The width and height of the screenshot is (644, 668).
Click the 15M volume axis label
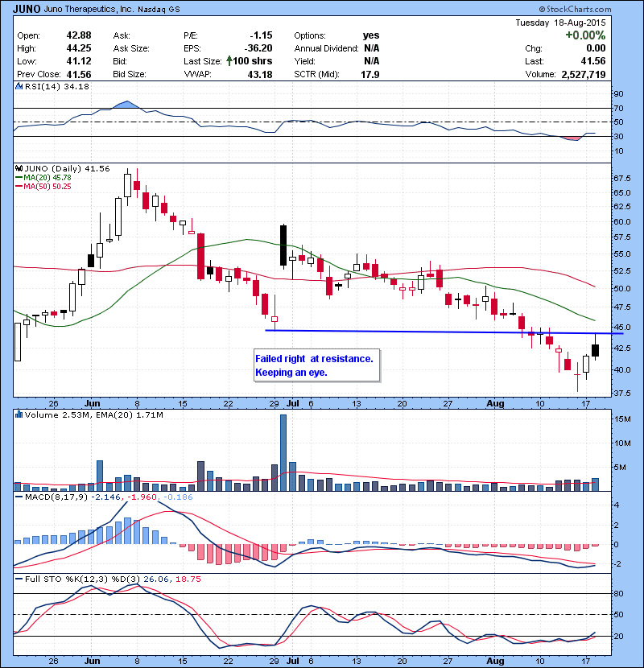point(622,419)
